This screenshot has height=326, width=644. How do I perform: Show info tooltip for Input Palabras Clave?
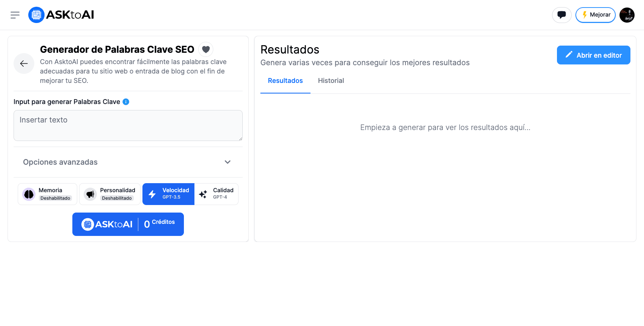click(x=126, y=102)
